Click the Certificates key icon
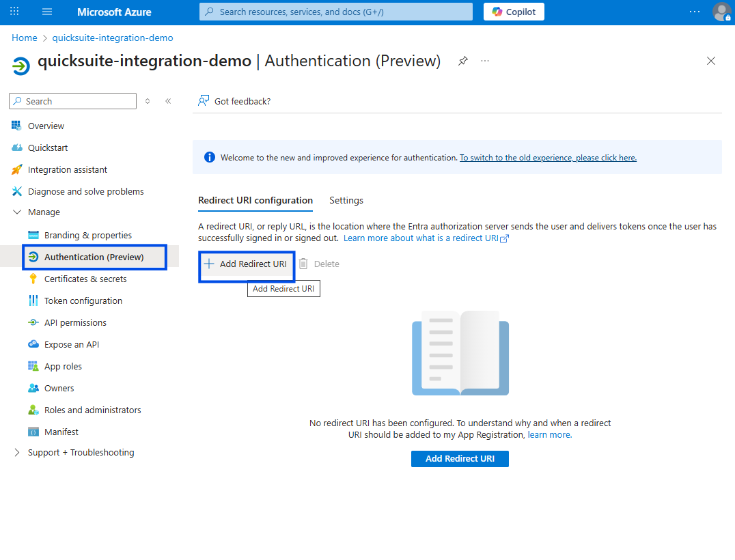 point(33,279)
